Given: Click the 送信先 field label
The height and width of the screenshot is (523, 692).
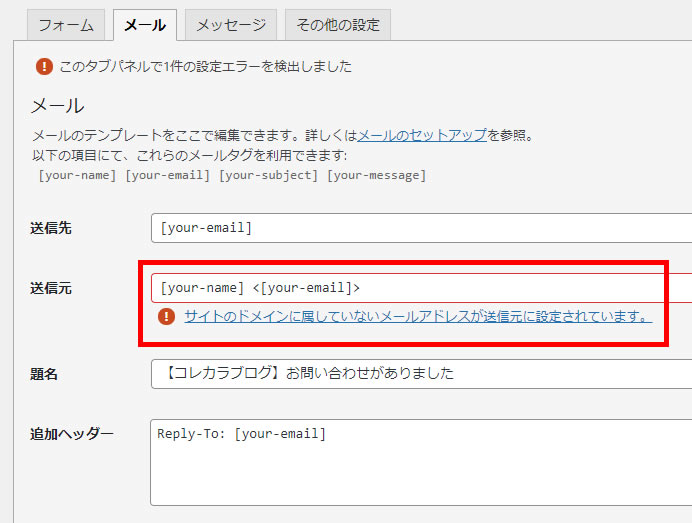Looking at the screenshot, I should pos(51,228).
